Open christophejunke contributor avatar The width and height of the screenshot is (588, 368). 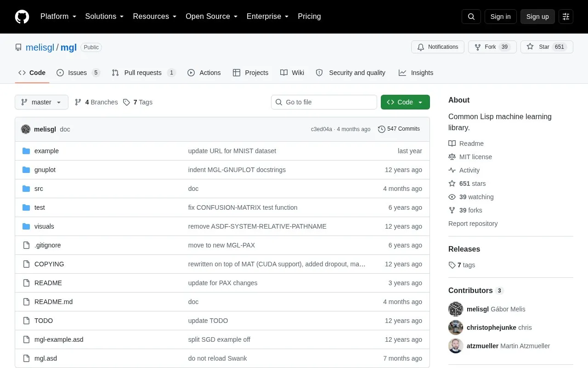click(456, 328)
